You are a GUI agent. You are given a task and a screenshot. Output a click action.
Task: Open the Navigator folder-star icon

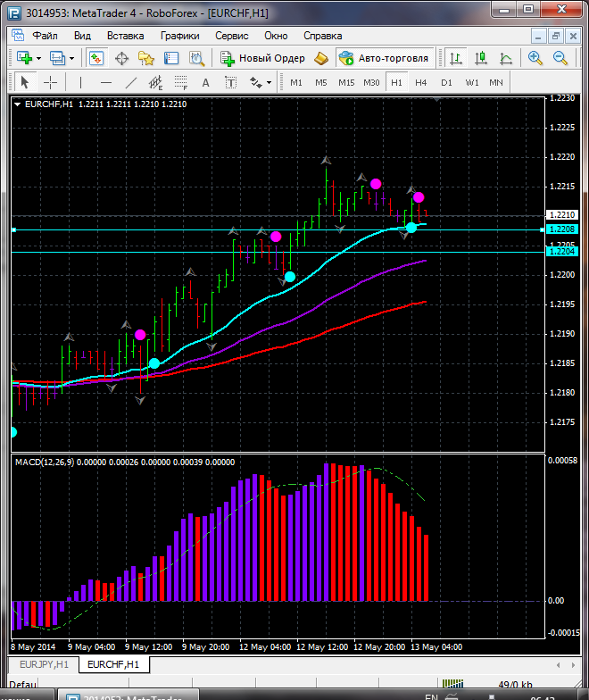[x=146, y=58]
